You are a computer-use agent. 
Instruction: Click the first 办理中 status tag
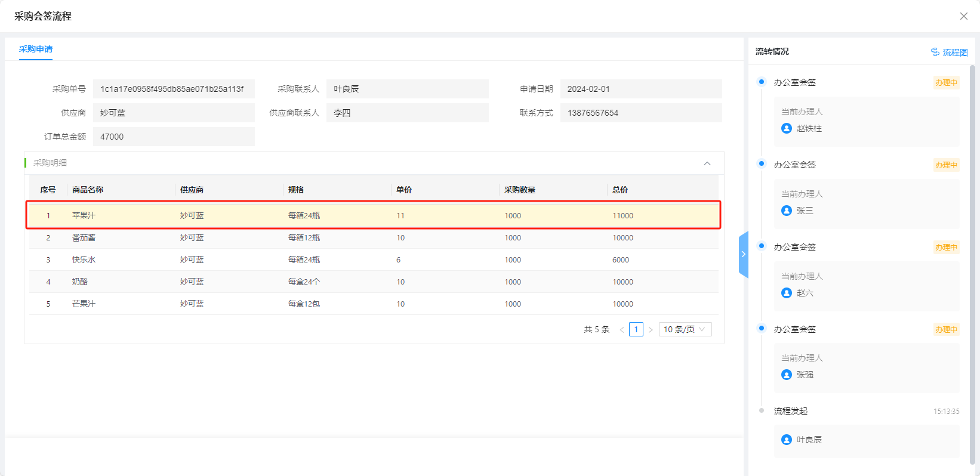coord(946,83)
